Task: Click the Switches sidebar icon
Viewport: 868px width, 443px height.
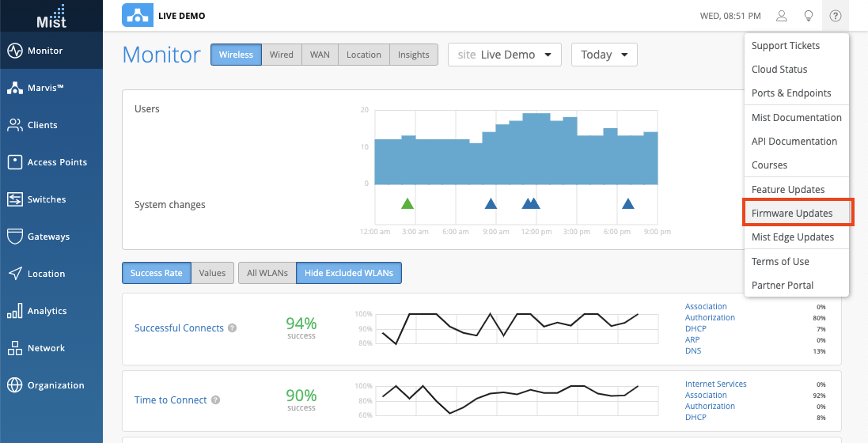Action: pos(14,199)
